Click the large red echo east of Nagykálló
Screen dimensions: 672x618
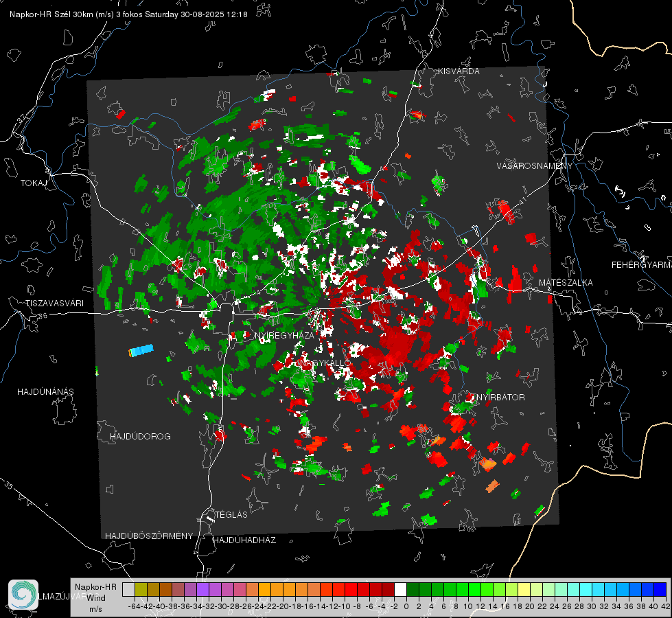coord(397,345)
